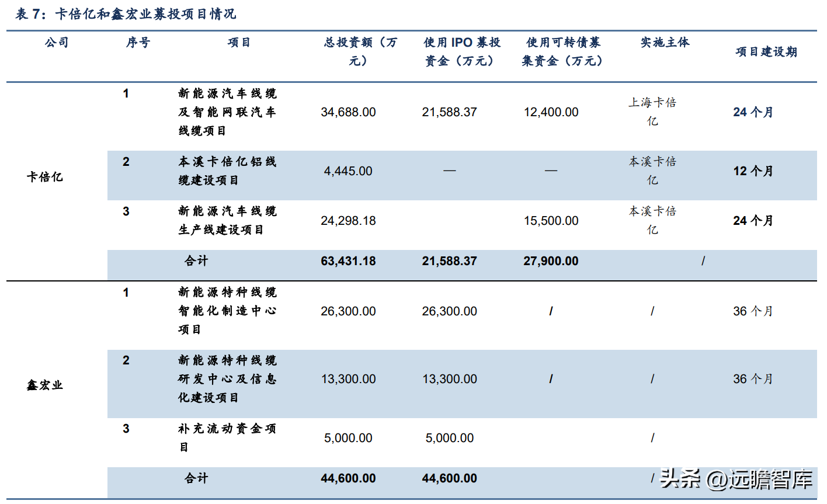Select project 新能源特种线缆研发中心及信息化建设项目
827x504 pixels.
227,378
